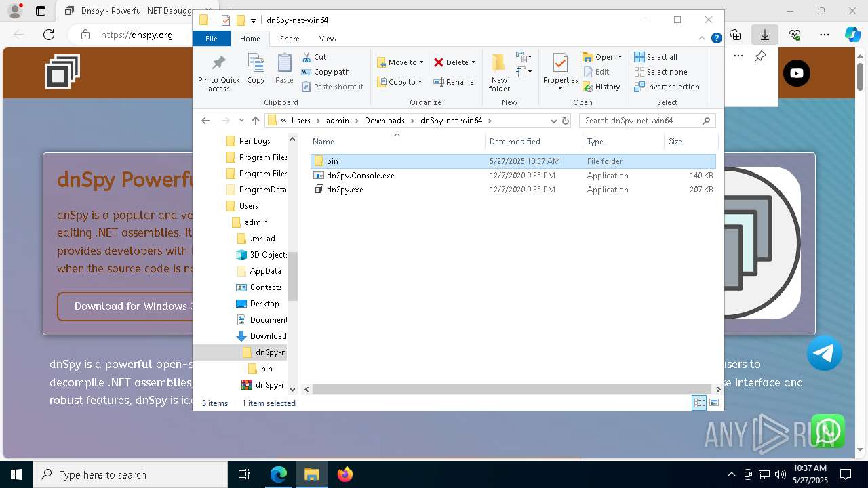Click Select all in ribbon
Image resolution: width=868 pixels, height=488 pixels.
[656, 57]
